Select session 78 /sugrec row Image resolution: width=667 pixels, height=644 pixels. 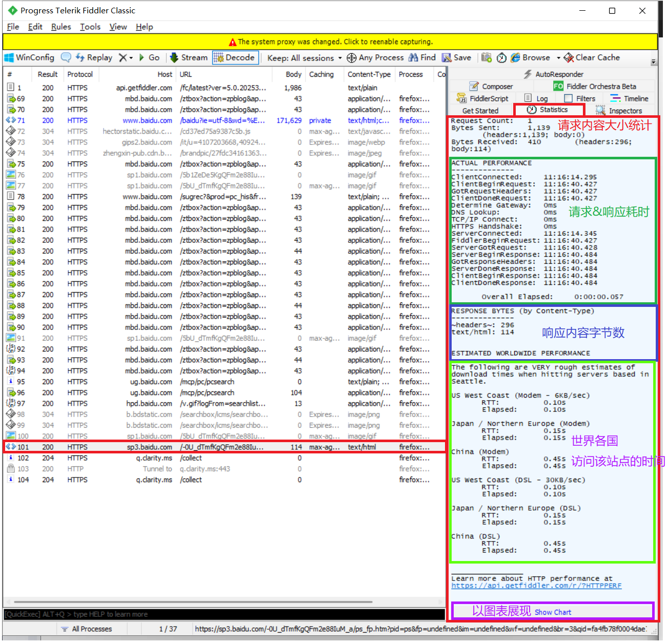coord(224,197)
